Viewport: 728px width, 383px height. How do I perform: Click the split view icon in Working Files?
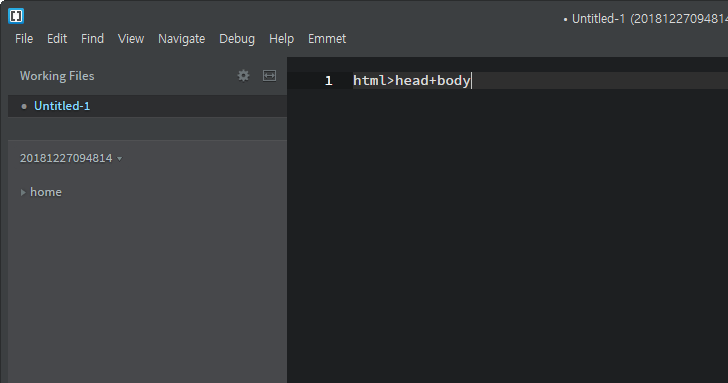click(x=269, y=76)
